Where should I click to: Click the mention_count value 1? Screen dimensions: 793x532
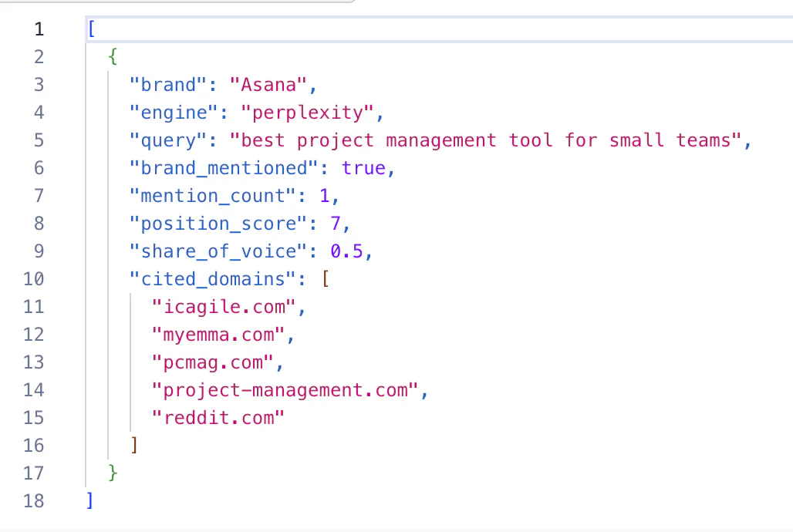click(x=324, y=196)
